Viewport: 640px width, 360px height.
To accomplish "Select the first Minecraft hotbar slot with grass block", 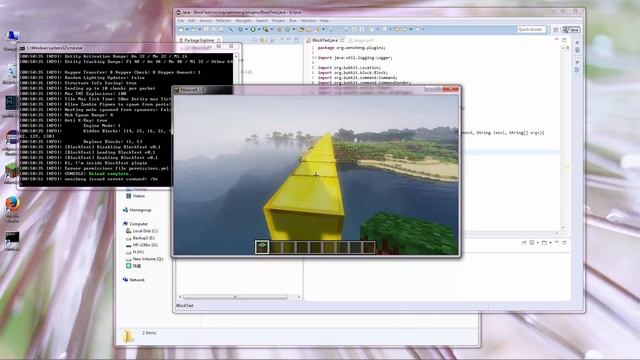I will tap(262, 247).
